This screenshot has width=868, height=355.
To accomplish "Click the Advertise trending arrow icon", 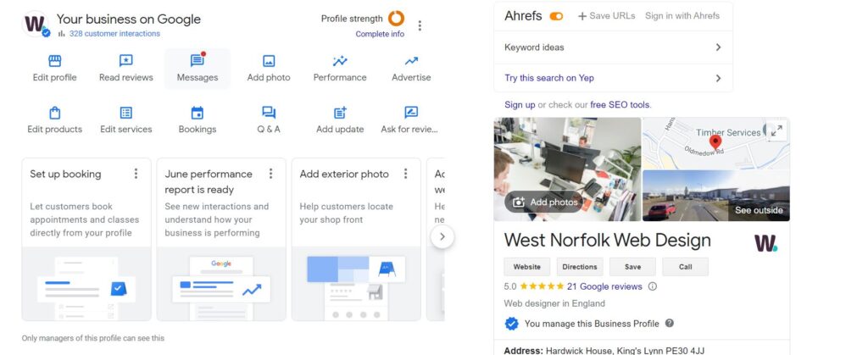I will (411, 61).
